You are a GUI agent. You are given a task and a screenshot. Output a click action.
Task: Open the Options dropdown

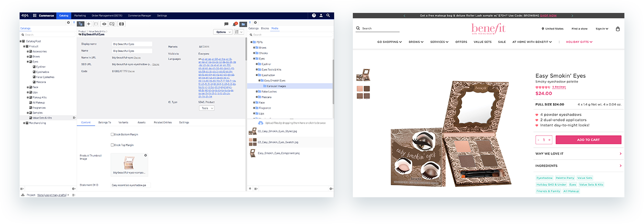222,32
